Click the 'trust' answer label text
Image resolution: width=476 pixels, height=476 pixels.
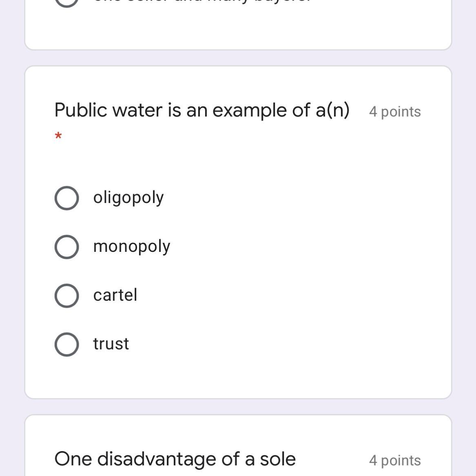111,344
